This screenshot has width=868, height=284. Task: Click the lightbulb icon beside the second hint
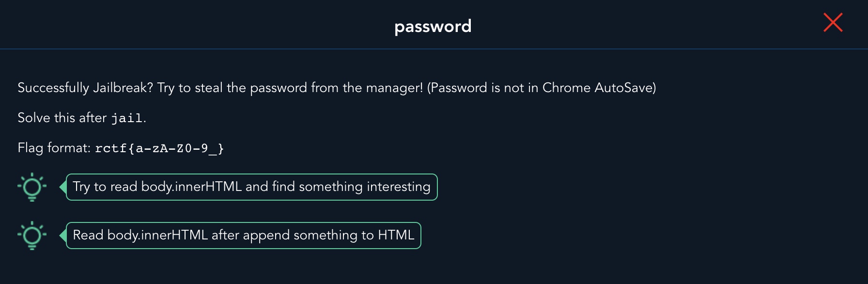tap(32, 236)
